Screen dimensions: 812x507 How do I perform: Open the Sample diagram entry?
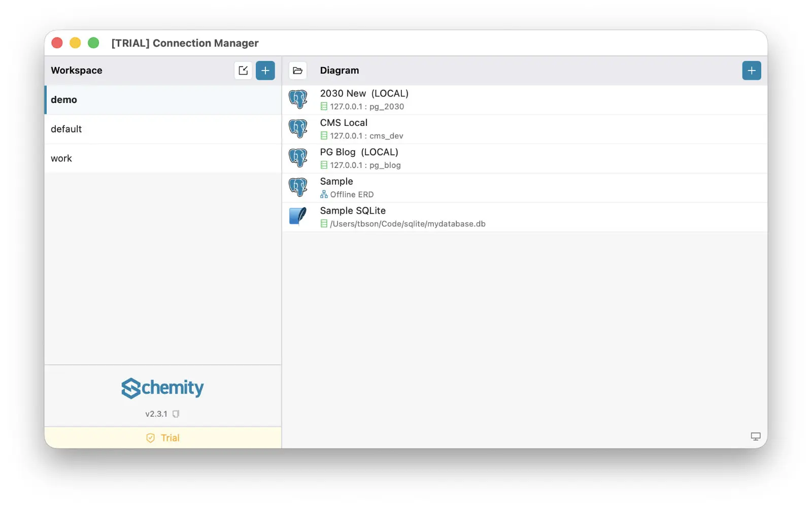tap(525, 188)
